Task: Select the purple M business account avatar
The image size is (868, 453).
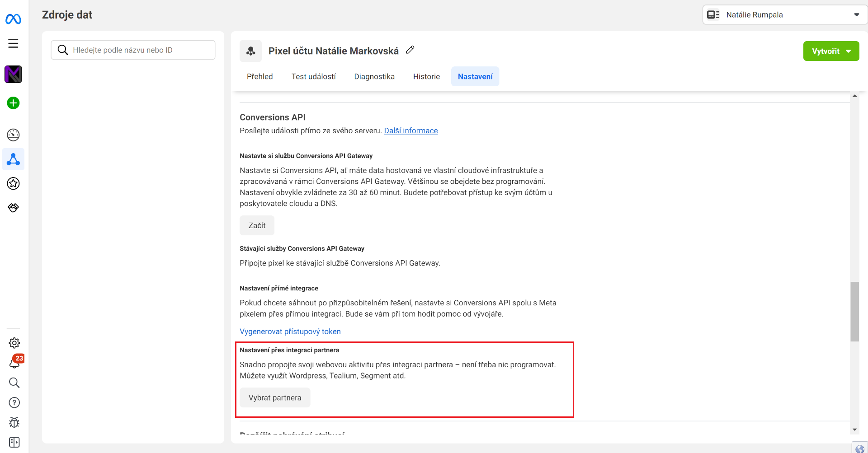Action: pos(14,74)
